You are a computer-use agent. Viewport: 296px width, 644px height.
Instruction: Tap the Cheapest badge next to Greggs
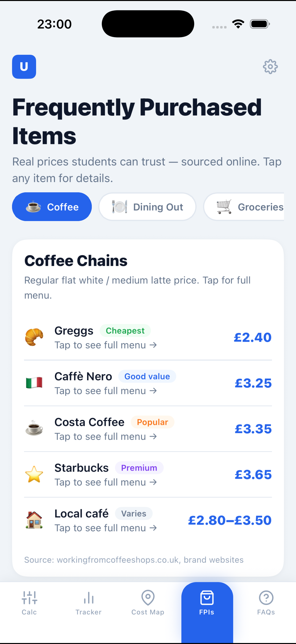point(125,331)
